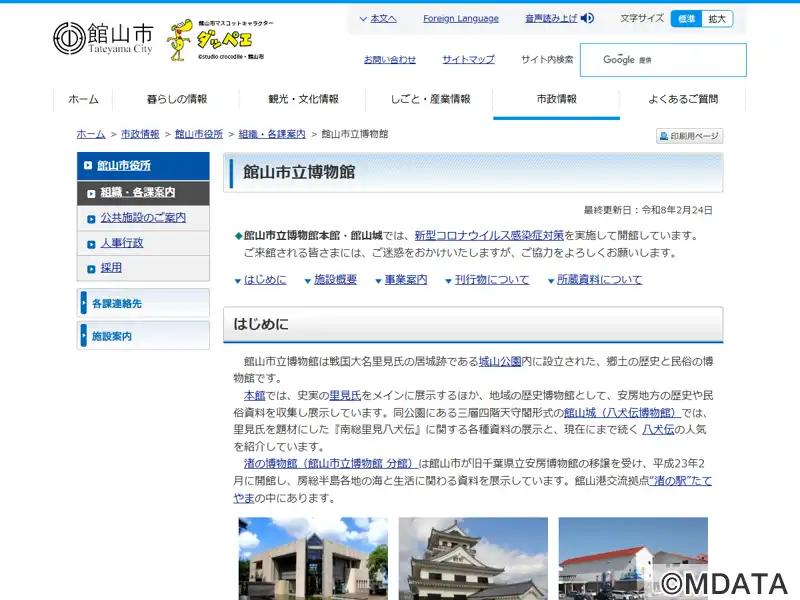Image resolution: width=800 pixels, height=600 pixels.
Task: Open the 暮らしの情報 navigation tab
Action: (x=177, y=99)
